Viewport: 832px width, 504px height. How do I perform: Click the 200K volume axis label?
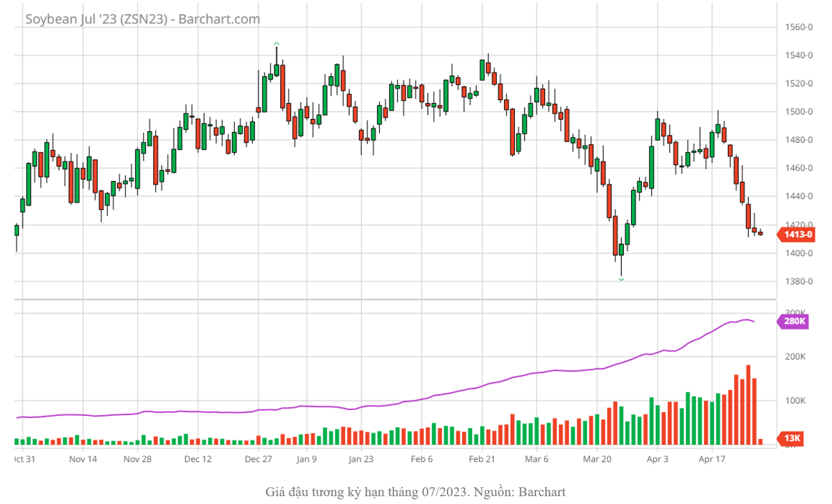point(796,357)
